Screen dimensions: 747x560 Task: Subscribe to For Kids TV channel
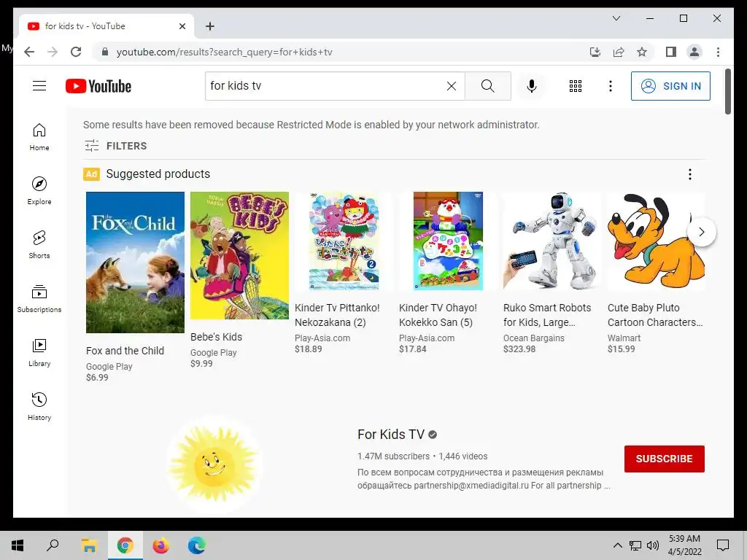point(664,459)
